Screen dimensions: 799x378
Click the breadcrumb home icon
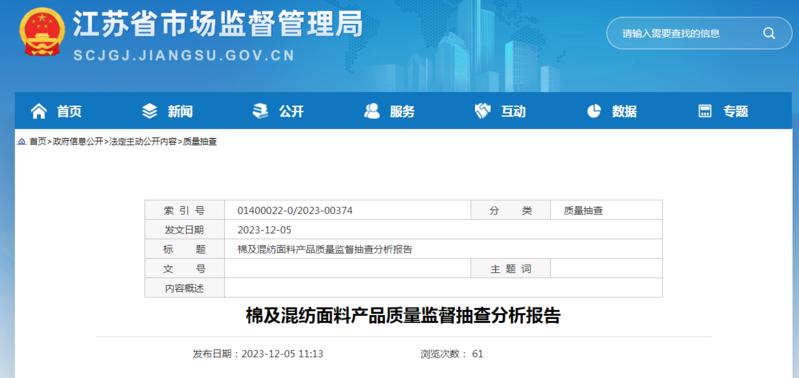[x=21, y=142]
